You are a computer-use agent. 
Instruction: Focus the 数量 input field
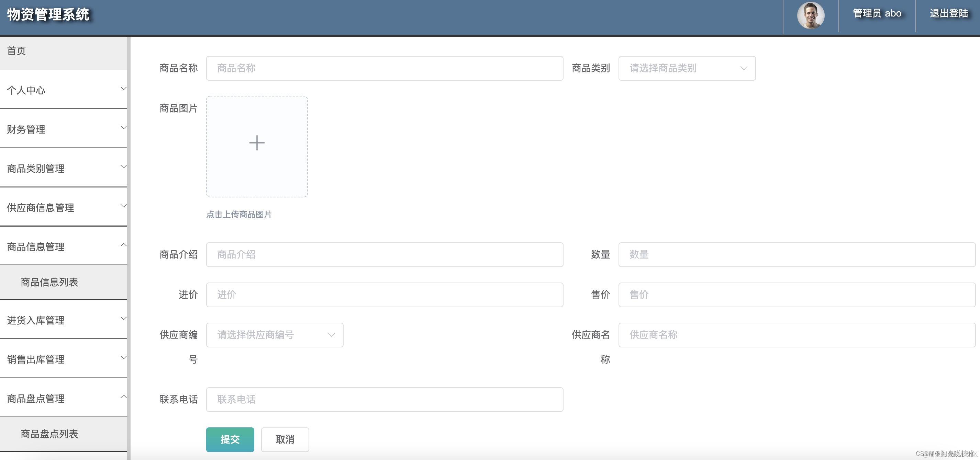[x=797, y=255]
